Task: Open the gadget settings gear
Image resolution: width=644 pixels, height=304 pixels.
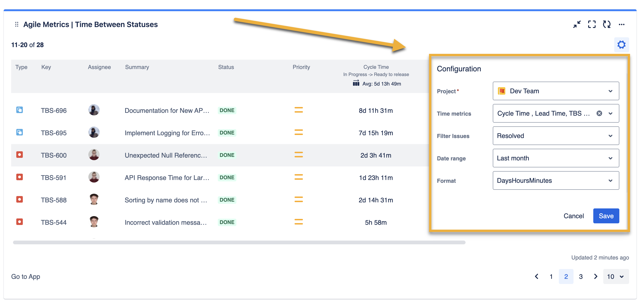Action: pos(621,45)
